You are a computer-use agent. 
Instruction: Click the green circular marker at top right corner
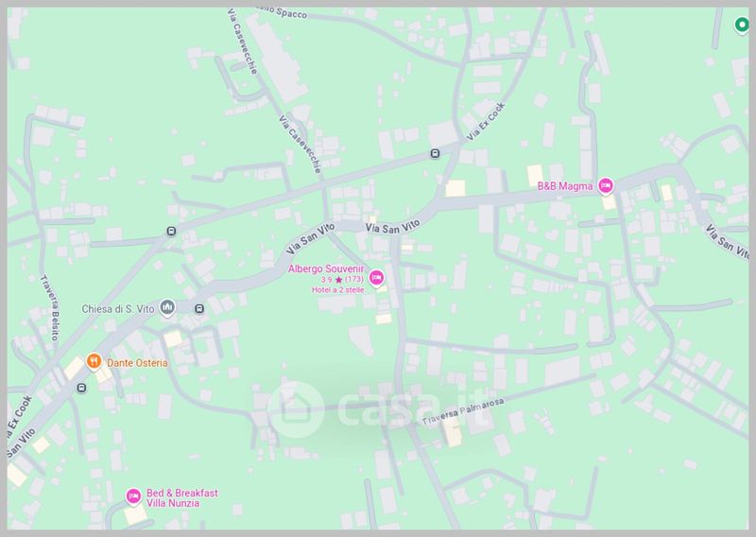coord(741,25)
